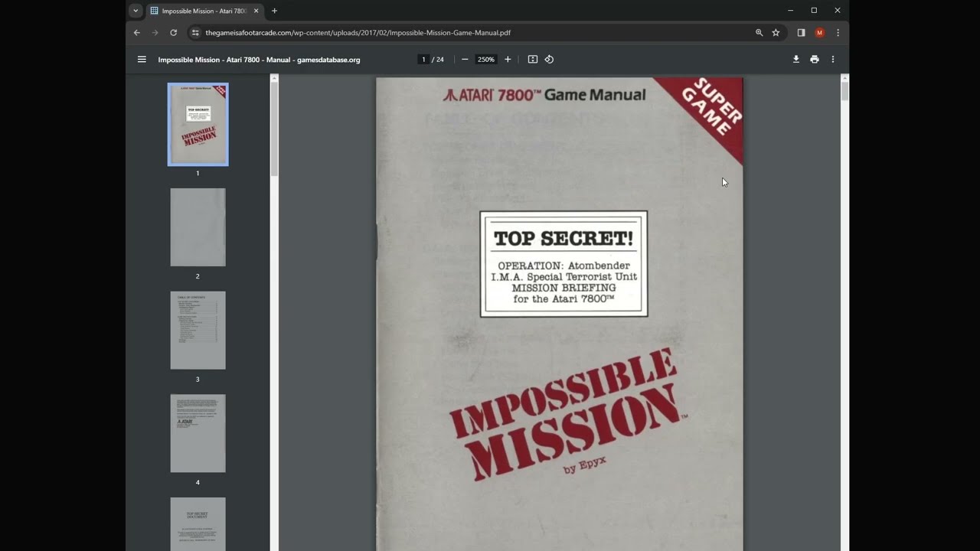
Task: Zoom out the PDF with minus button
Action: (x=465, y=59)
